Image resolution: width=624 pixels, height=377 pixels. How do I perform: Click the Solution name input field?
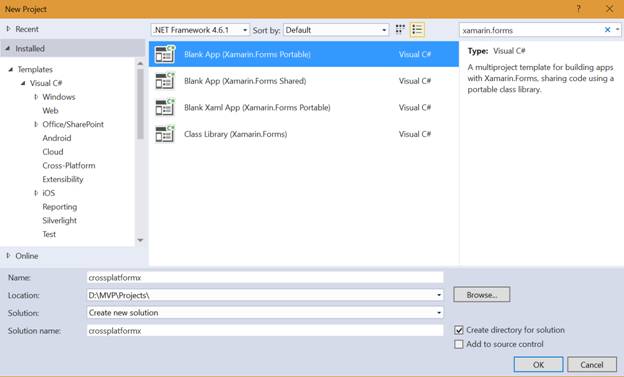point(265,330)
